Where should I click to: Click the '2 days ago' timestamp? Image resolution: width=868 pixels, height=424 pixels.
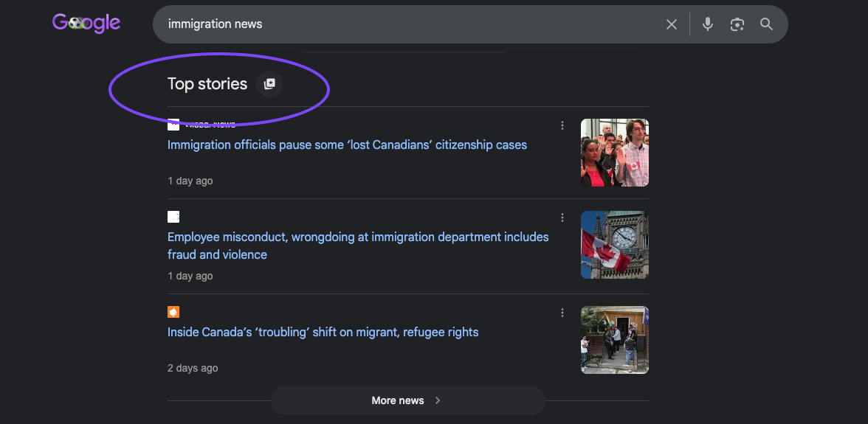pos(193,368)
